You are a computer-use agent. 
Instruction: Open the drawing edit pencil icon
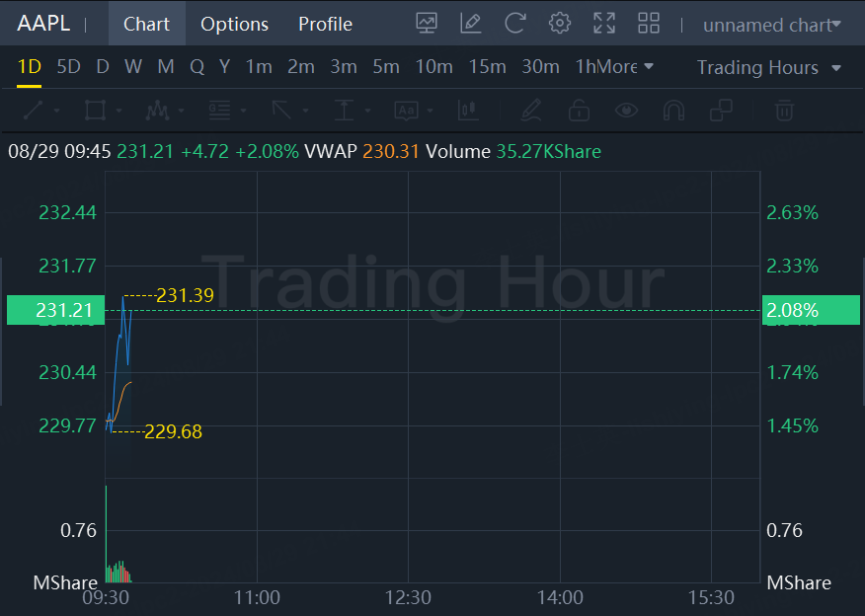[x=471, y=24]
